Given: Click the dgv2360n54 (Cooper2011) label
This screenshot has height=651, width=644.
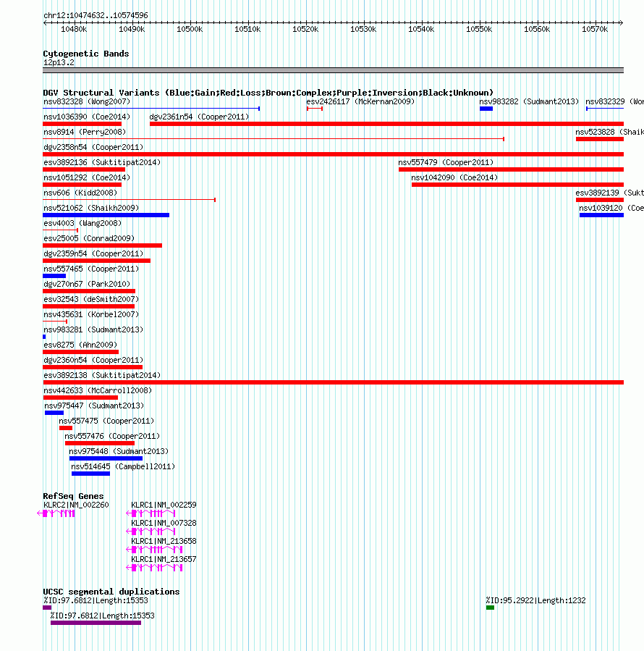Looking at the screenshot, I should pyautogui.click(x=93, y=361).
